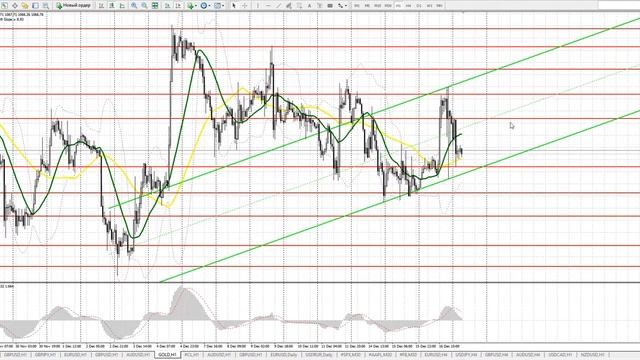
Task: Switch chart to bar chart mode
Action: pyautogui.click(x=101, y=6)
